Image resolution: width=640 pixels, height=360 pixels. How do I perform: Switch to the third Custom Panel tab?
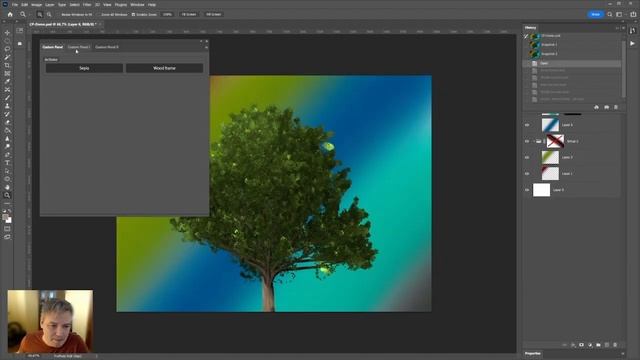[107, 47]
